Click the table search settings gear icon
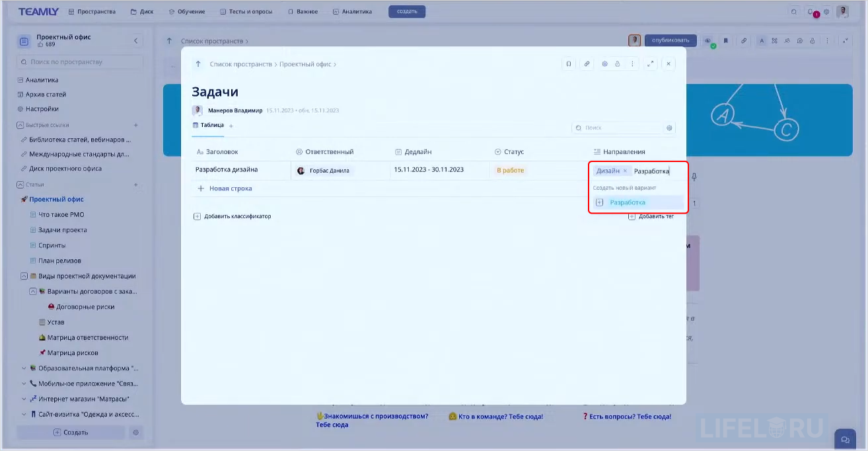The image size is (868, 451). 669,128
